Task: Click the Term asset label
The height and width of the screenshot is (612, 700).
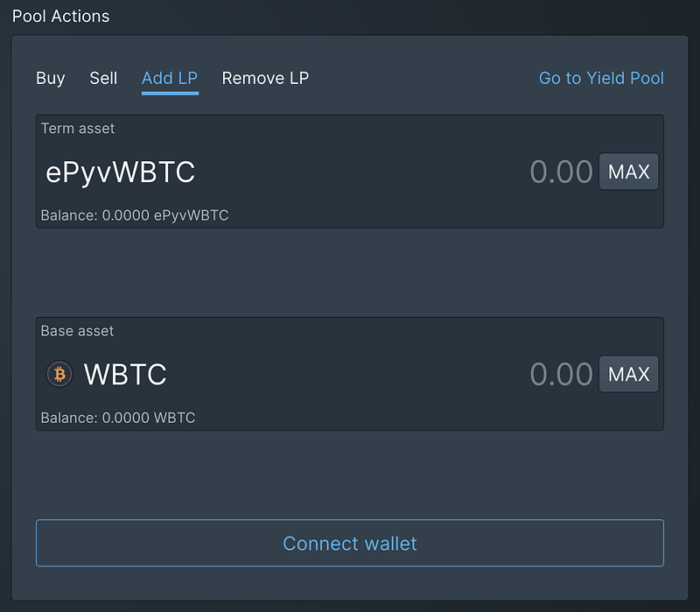Action: (78, 129)
